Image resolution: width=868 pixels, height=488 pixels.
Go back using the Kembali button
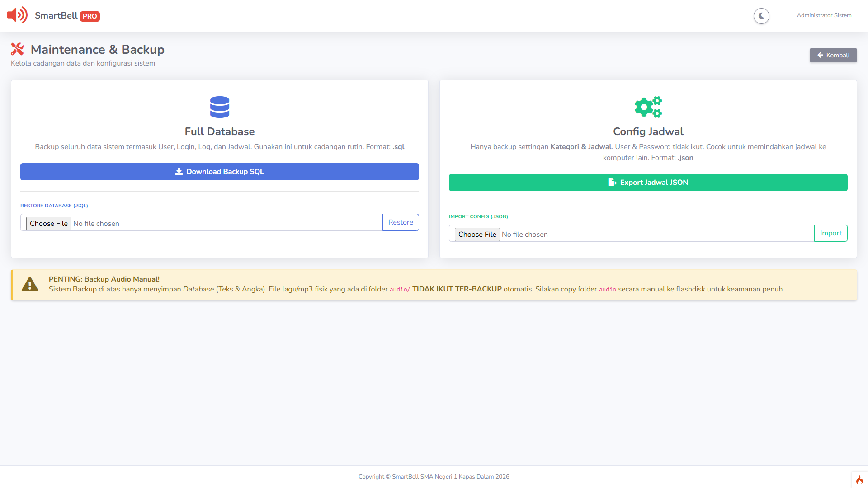[833, 55]
